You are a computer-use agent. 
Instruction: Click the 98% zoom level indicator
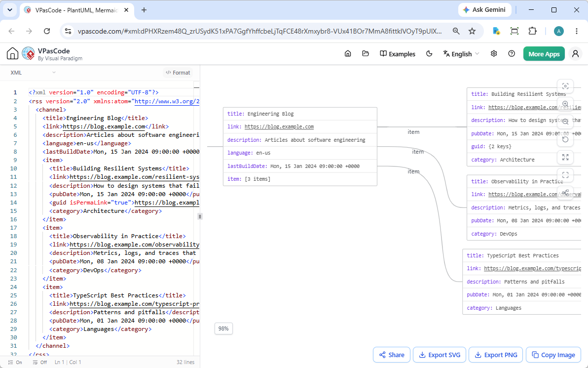pyautogui.click(x=223, y=328)
